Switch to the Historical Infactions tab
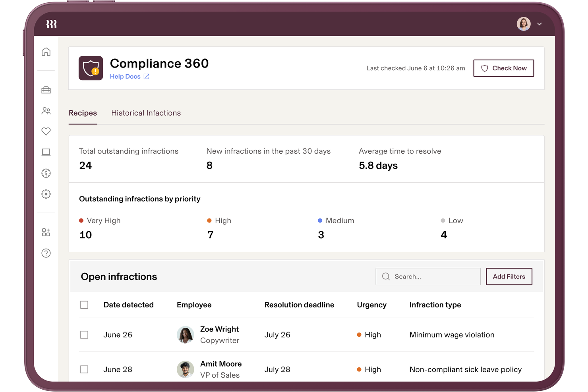Viewport: 588px width, 392px height. point(146,113)
